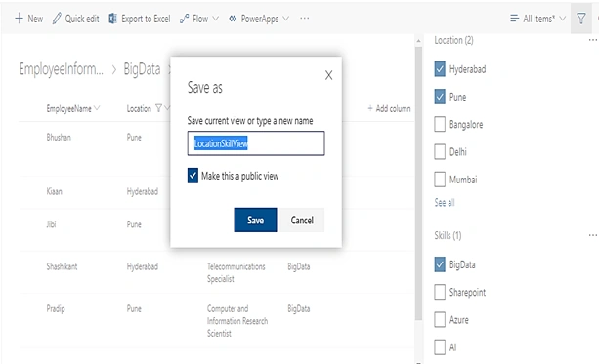
Task: Click the Save button
Action: click(255, 220)
